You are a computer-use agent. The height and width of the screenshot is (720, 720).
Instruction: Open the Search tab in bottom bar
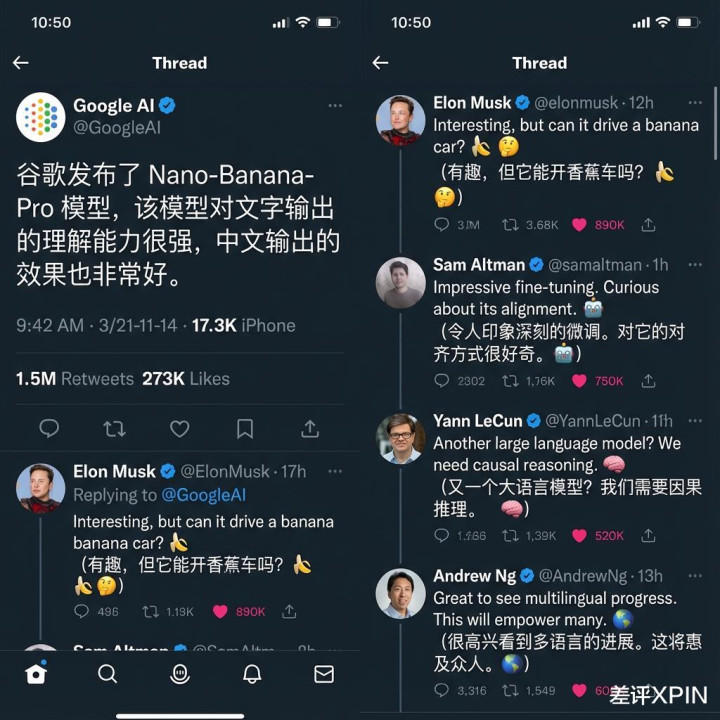click(108, 674)
